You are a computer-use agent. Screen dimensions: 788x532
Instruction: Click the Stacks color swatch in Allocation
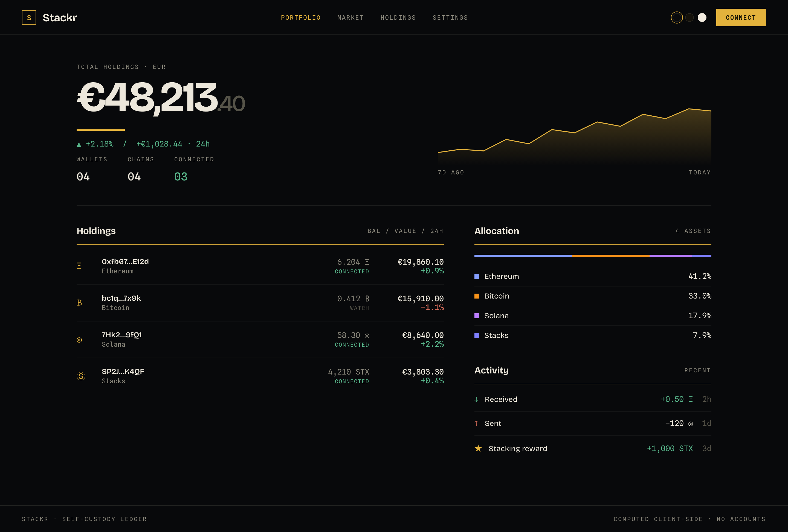[x=477, y=335]
